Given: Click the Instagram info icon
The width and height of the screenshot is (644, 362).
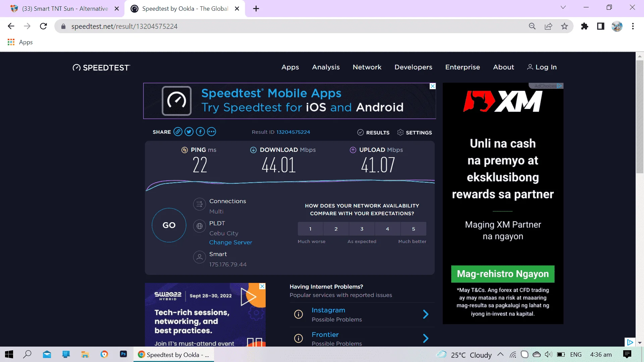Looking at the screenshot, I should point(299,314).
